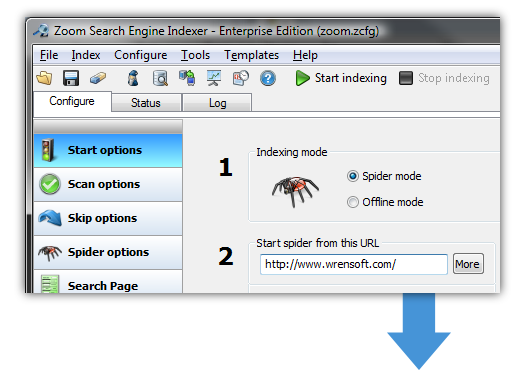Click the start spider URL input field
525x379 pixels.
[x=354, y=264]
